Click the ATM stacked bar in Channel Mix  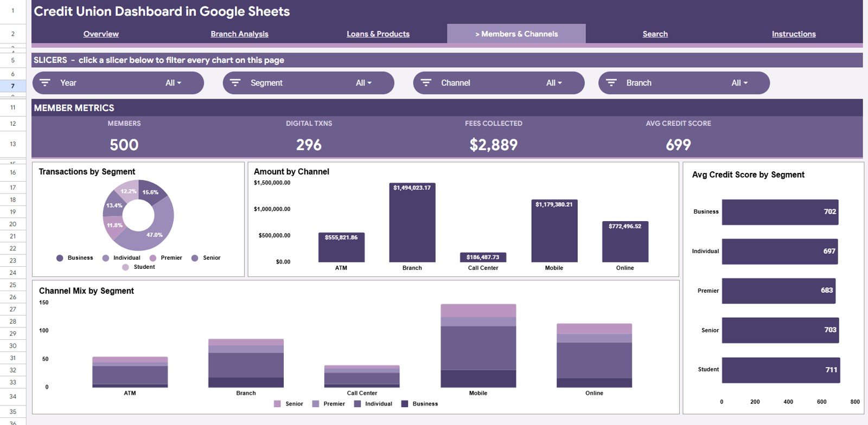coord(130,372)
